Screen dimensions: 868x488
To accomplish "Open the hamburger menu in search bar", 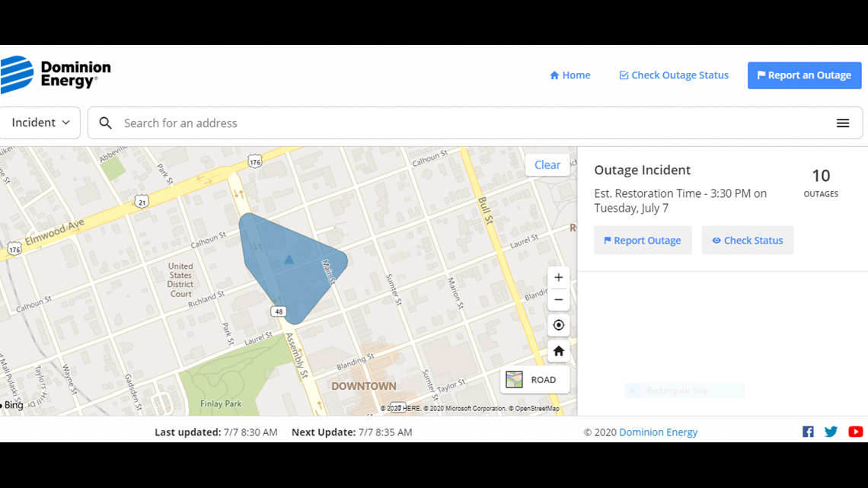I will click(843, 123).
